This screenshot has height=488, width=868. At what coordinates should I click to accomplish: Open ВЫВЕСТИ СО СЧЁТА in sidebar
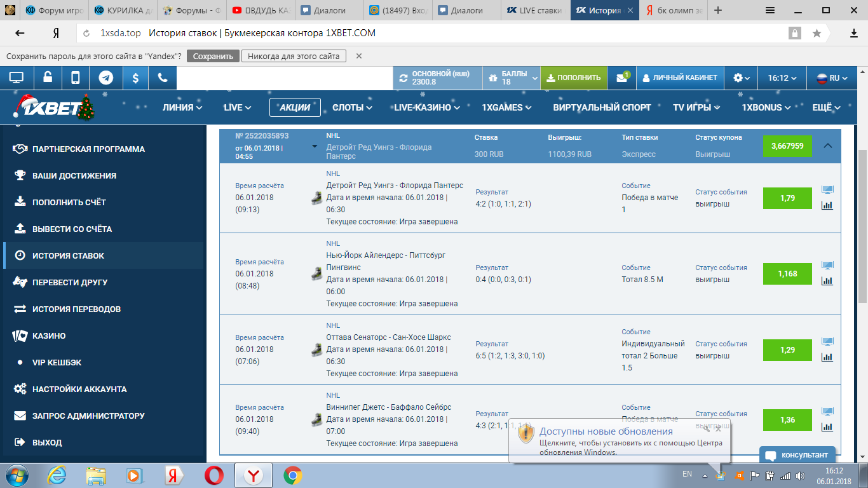click(72, 229)
